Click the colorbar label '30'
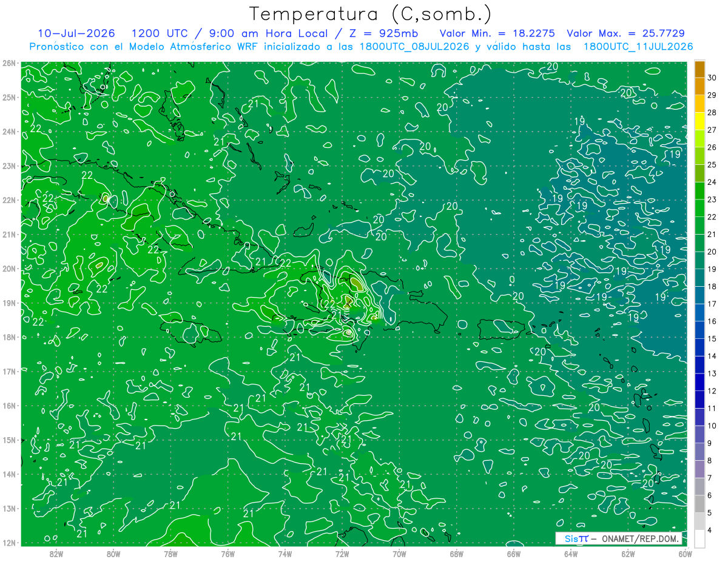Image resolution: width=728 pixels, height=562 pixels. pos(712,78)
